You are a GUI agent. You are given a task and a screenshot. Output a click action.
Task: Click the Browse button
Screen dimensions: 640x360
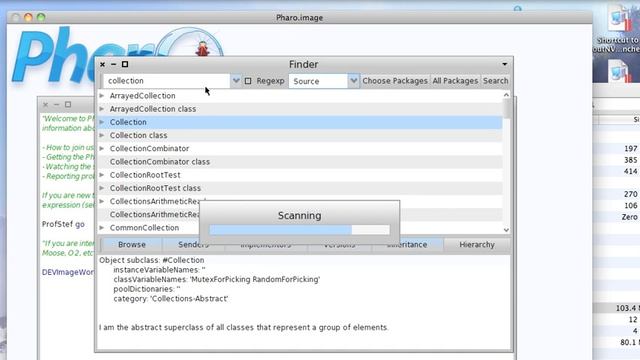click(131, 244)
